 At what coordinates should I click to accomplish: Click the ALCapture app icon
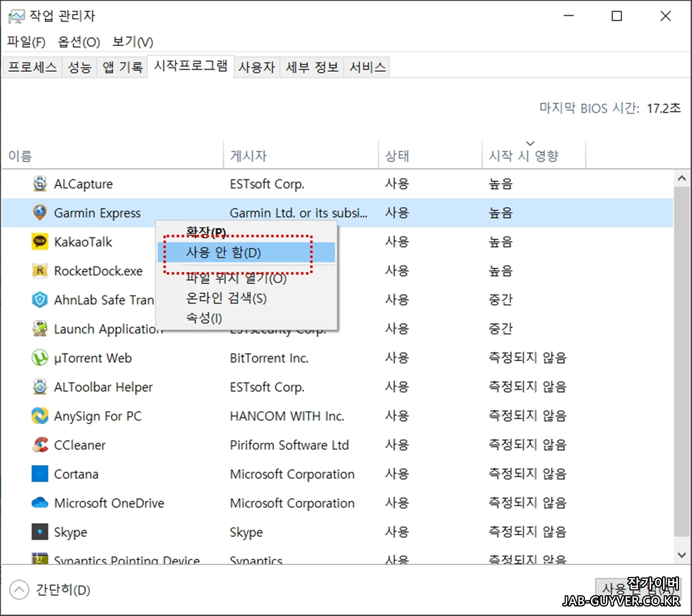[40, 184]
